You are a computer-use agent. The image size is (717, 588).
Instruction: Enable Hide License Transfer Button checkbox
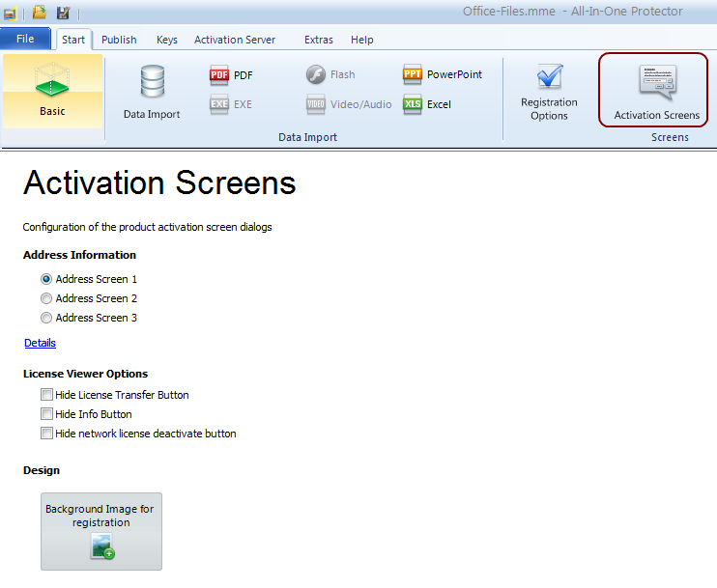pos(46,395)
